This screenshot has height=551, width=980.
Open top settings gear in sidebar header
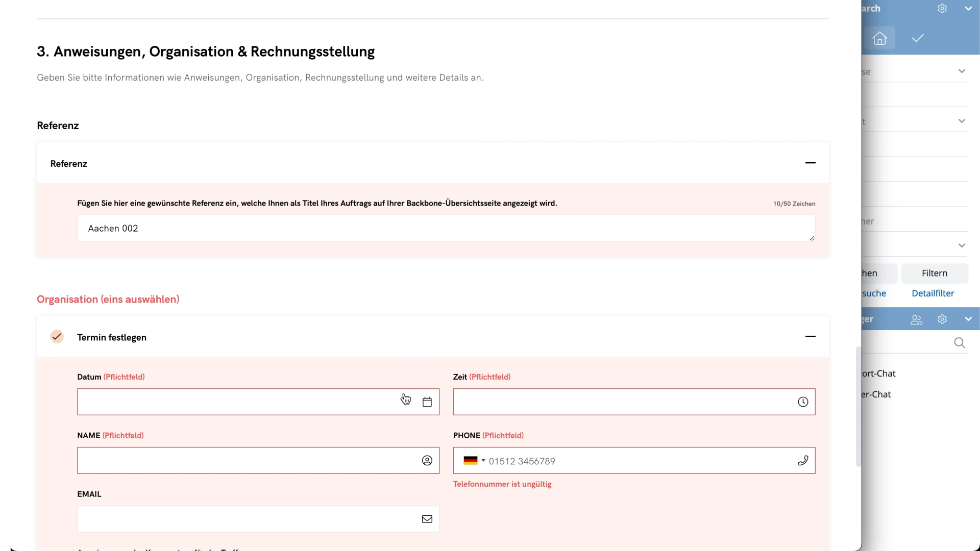942,9
